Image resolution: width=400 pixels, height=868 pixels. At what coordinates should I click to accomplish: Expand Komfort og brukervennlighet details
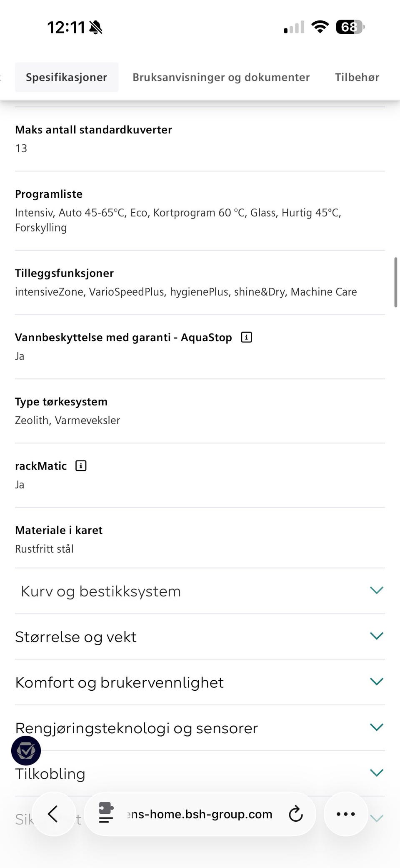[377, 681]
